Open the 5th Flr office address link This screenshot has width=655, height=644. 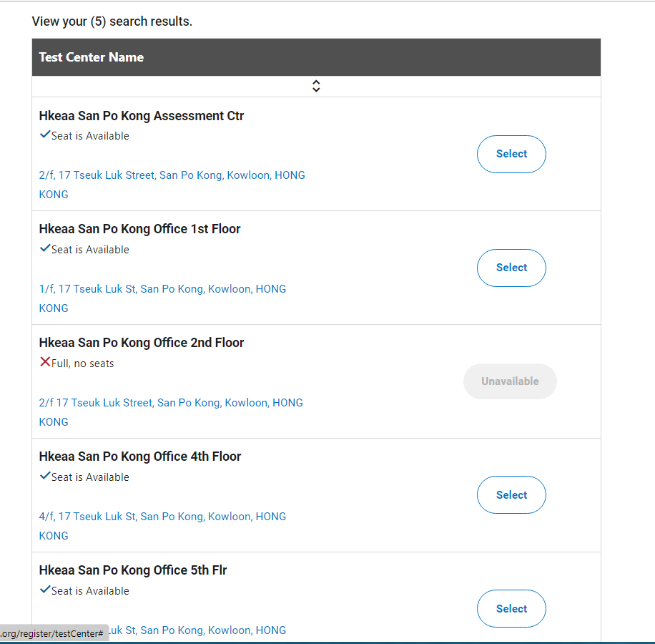pos(197,630)
